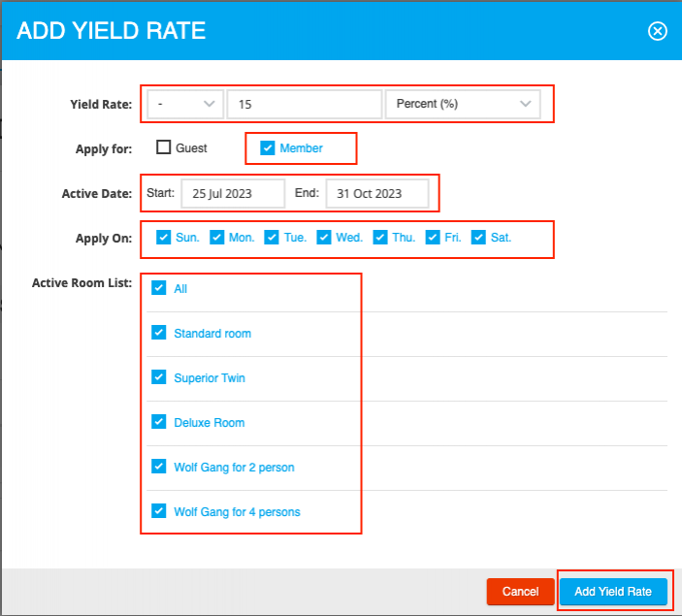The image size is (682, 616).
Task: Disable Thu. in Apply On
Action: [x=380, y=238]
